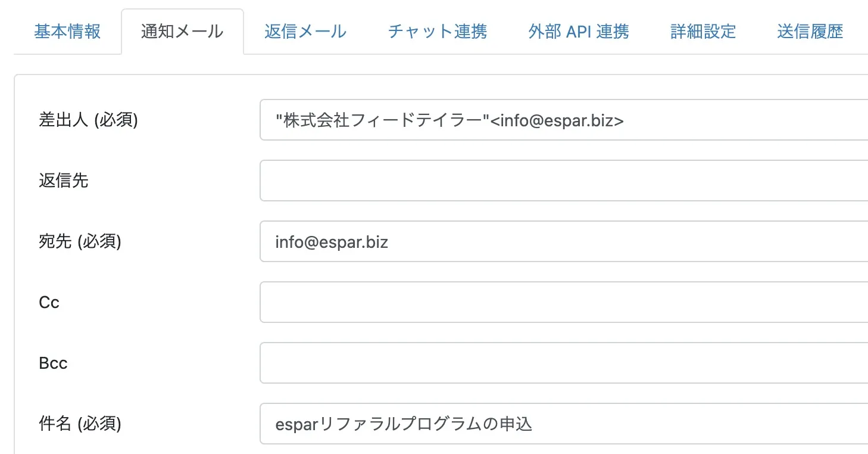The width and height of the screenshot is (868, 454).
Task: Focus the empty Cc input field
Action: pos(564,303)
